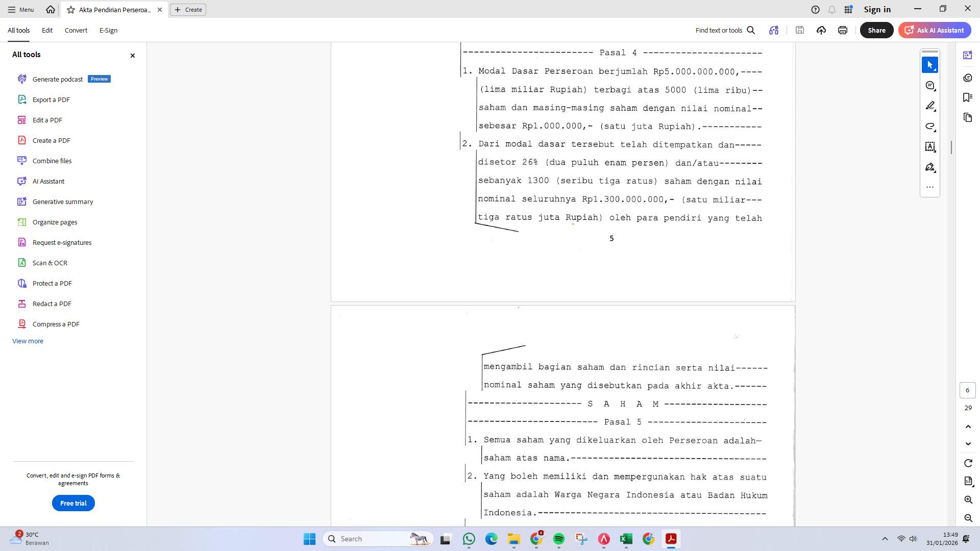Switch to the Convert tab
This screenshot has height=551, width=980.
(76, 30)
